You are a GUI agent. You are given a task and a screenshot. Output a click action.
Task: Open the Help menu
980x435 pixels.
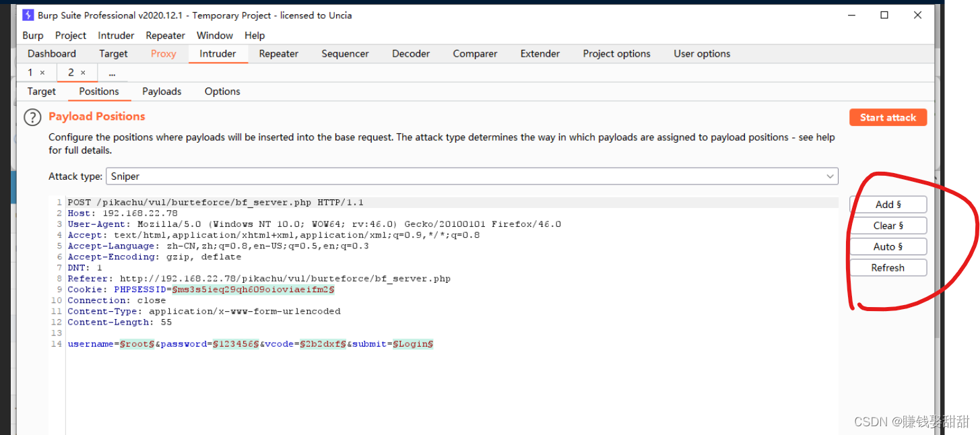[255, 36]
